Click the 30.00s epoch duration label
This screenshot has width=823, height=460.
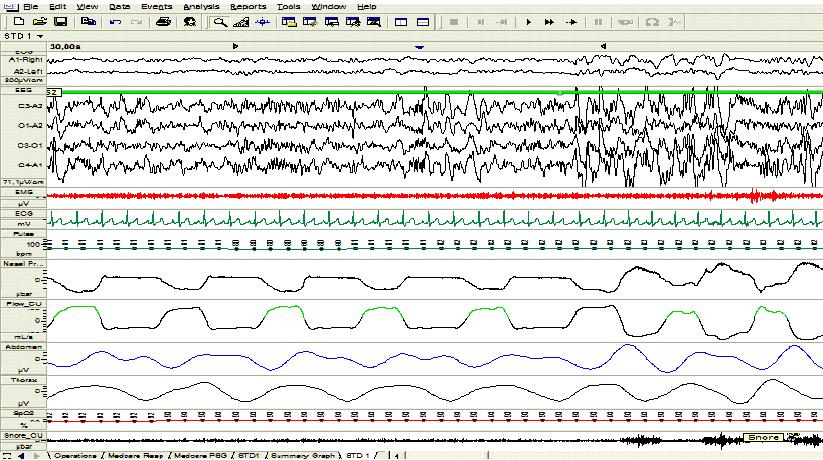(x=65, y=47)
